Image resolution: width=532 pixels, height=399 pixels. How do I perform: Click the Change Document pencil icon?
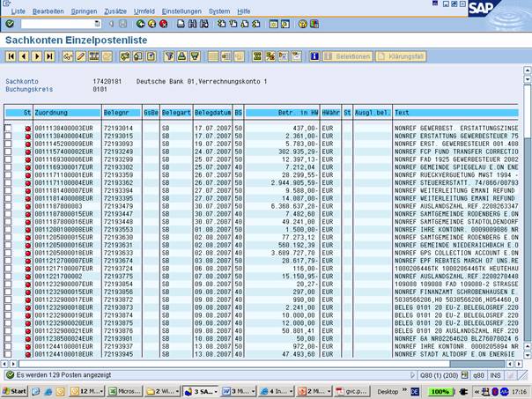81,56
